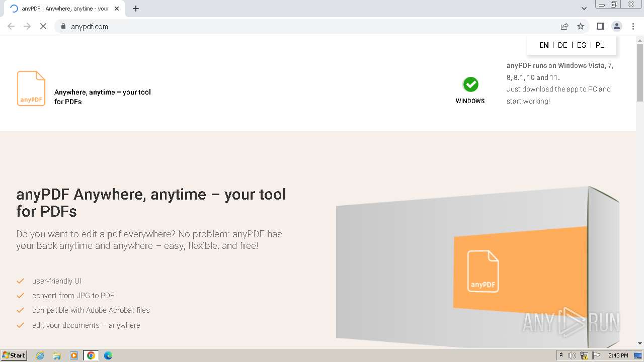Click the 'Anywhere, anytime – your tool for PDFs' tagline
Viewport: 644px width, 362px height.
point(103,97)
